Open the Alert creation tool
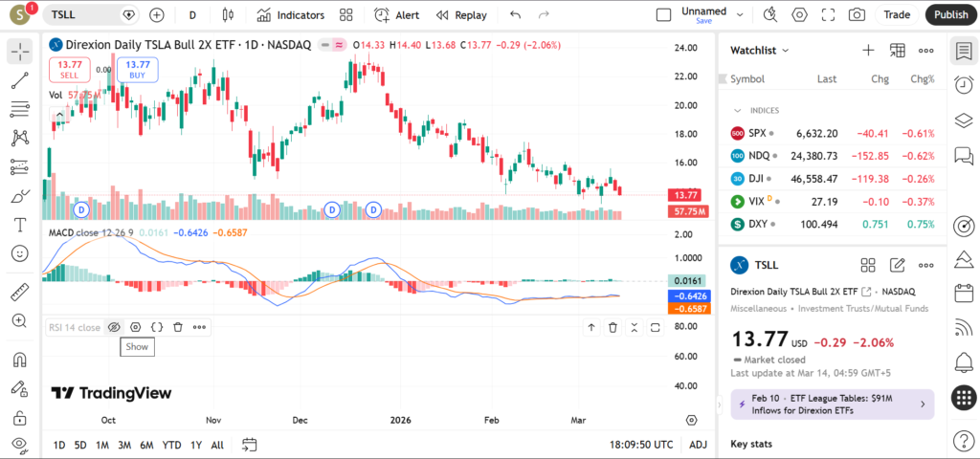The width and height of the screenshot is (980, 459). 396,15
